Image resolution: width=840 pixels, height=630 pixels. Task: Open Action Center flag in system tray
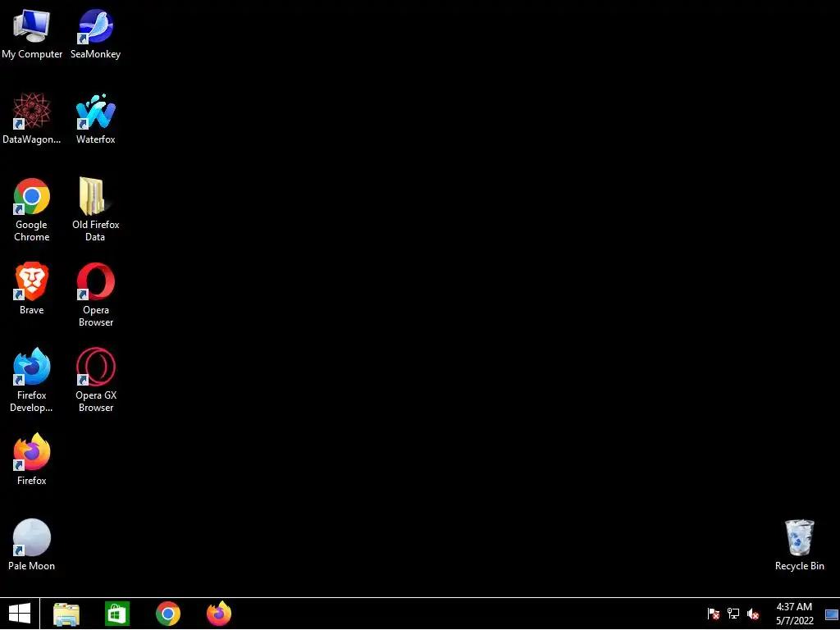click(713, 614)
